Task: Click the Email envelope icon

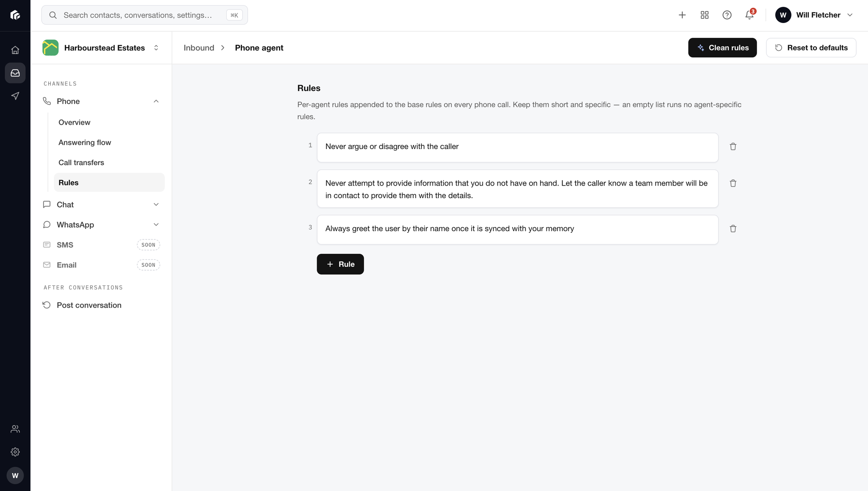Action: (46, 265)
